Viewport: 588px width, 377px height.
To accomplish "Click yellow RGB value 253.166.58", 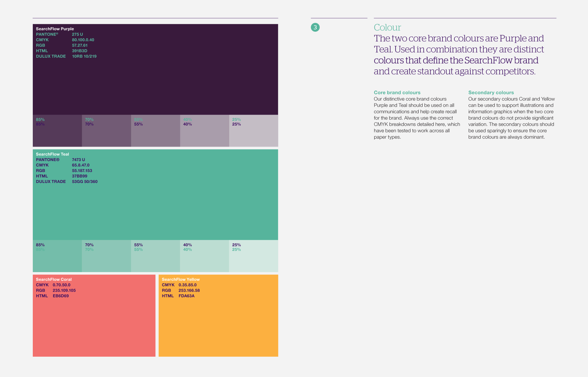I will tap(189, 291).
